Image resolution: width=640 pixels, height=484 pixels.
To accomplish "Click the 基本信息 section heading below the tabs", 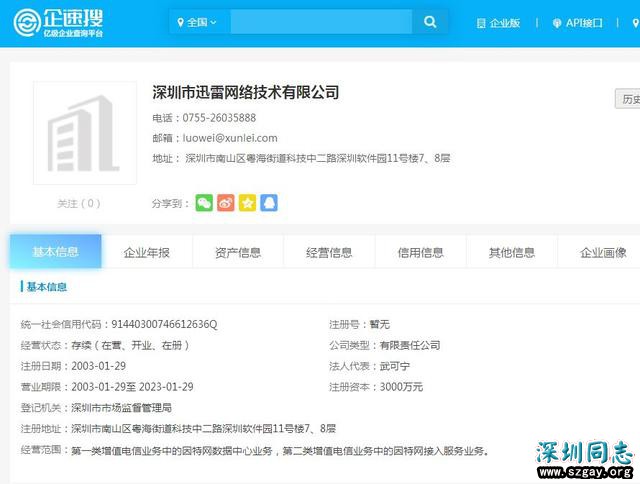I will click(x=47, y=287).
